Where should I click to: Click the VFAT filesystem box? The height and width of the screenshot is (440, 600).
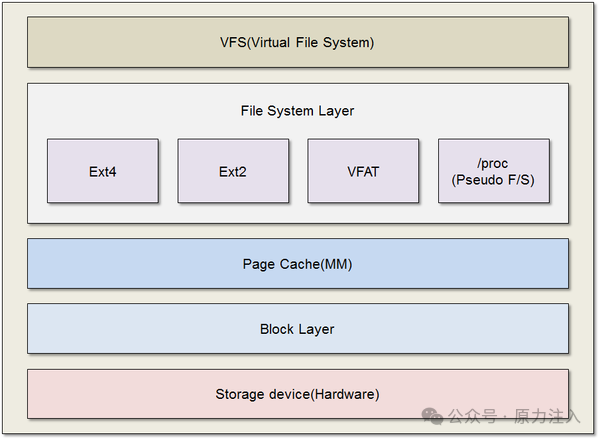click(x=363, y=171)
